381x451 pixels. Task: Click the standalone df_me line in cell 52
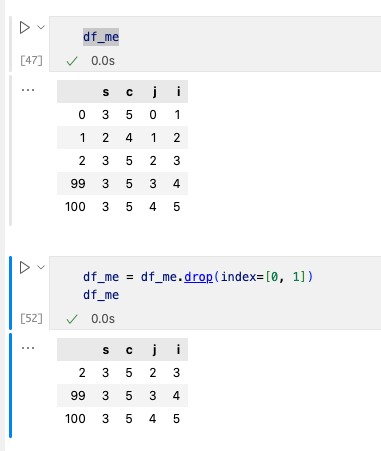pyautogui.click(x=101, y=295)
